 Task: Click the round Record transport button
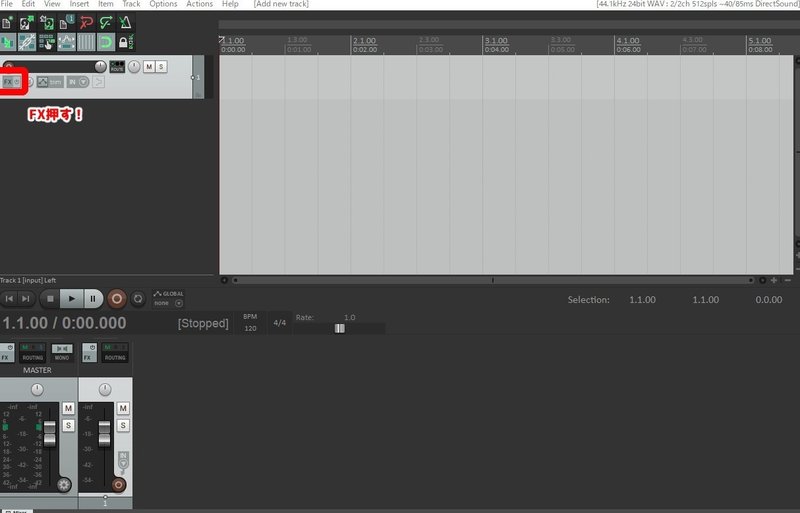[x=117, y=299]
